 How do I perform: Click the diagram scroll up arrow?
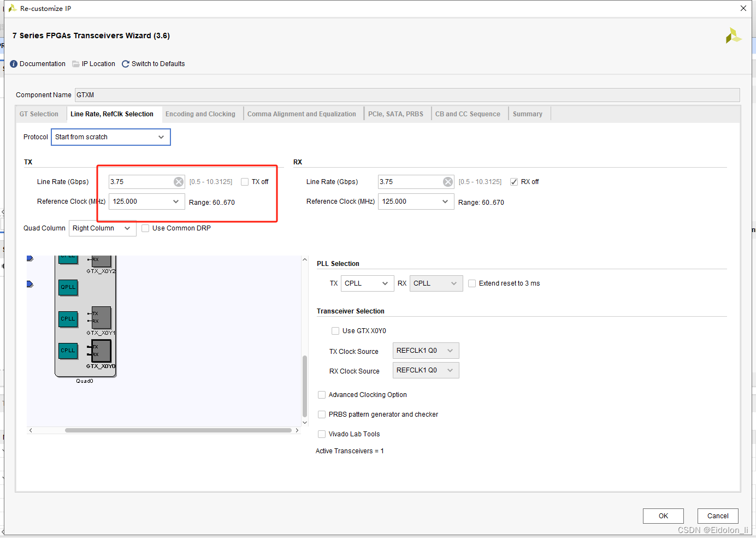305,260
